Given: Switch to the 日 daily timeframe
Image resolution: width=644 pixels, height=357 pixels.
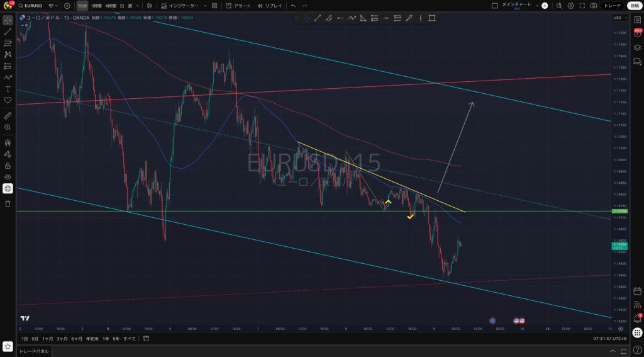Looking at the screenshot, I should pyautogui.click(x=122, y=6).
